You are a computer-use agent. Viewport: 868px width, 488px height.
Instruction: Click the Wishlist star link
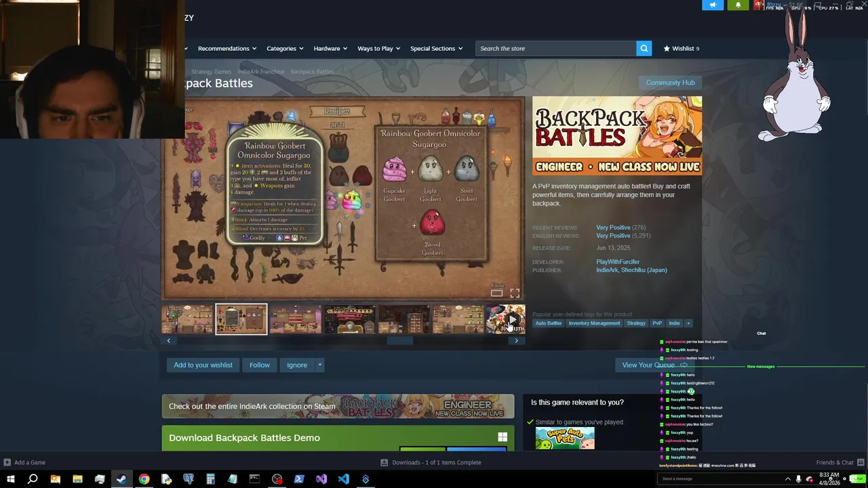pyautogui.click(x=681, y=48)
